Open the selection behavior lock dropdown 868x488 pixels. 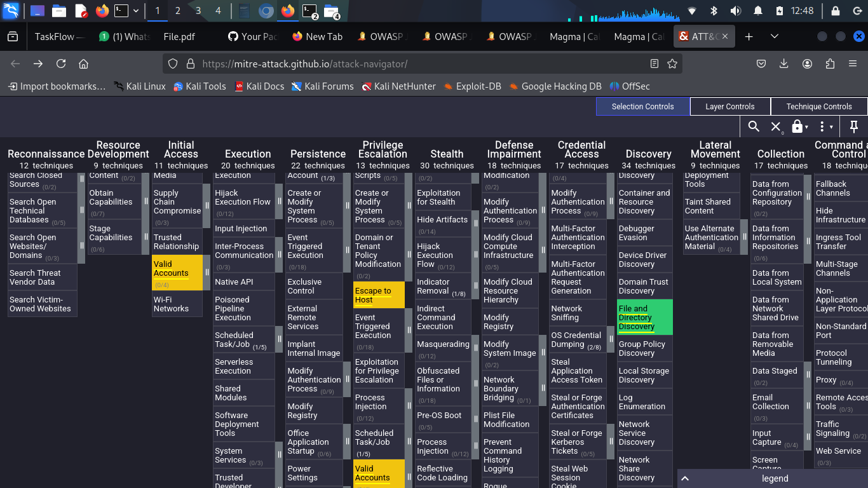[799, 126]
